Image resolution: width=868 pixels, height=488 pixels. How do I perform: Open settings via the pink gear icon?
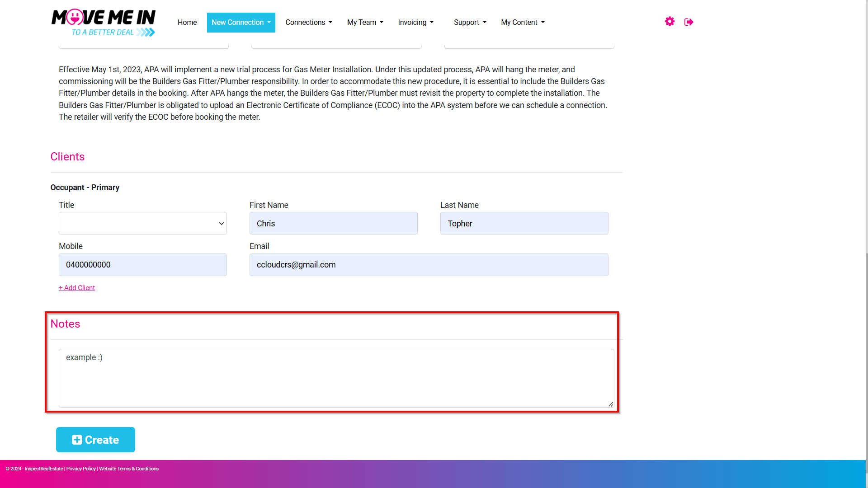[670, 22]
